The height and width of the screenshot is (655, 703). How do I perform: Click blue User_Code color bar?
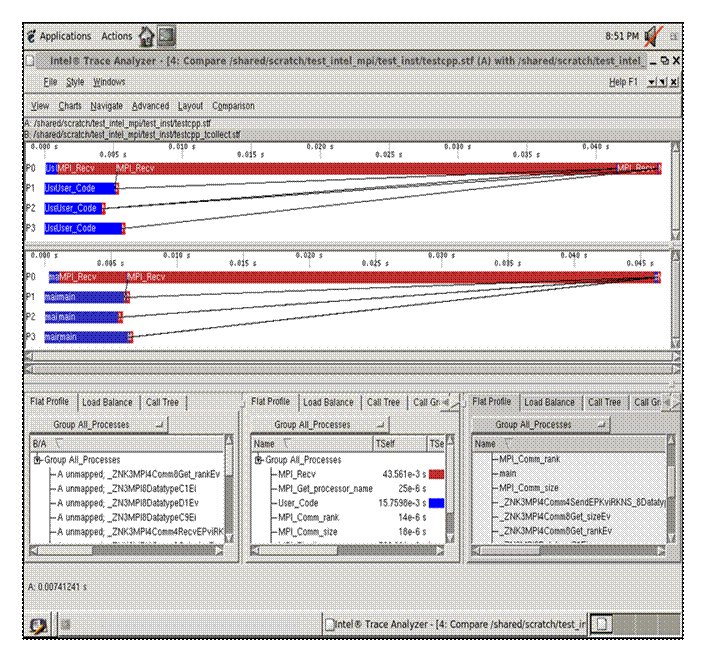(436, 503)
